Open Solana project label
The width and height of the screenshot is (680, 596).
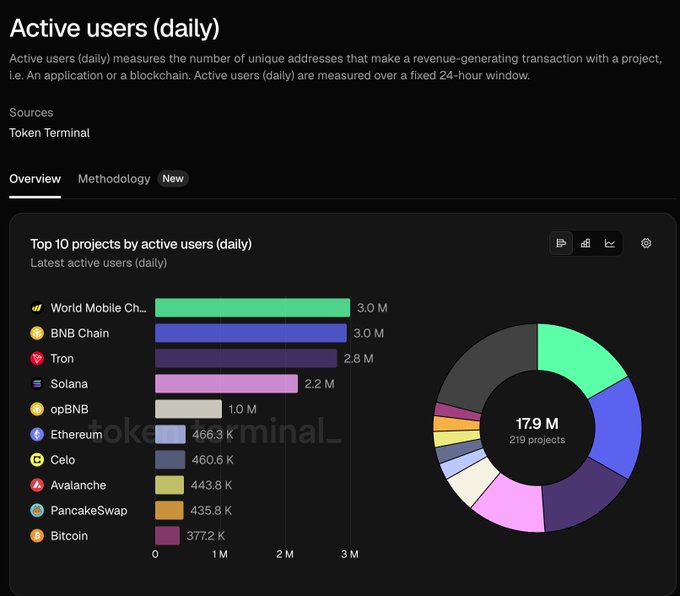pos(69,384)
